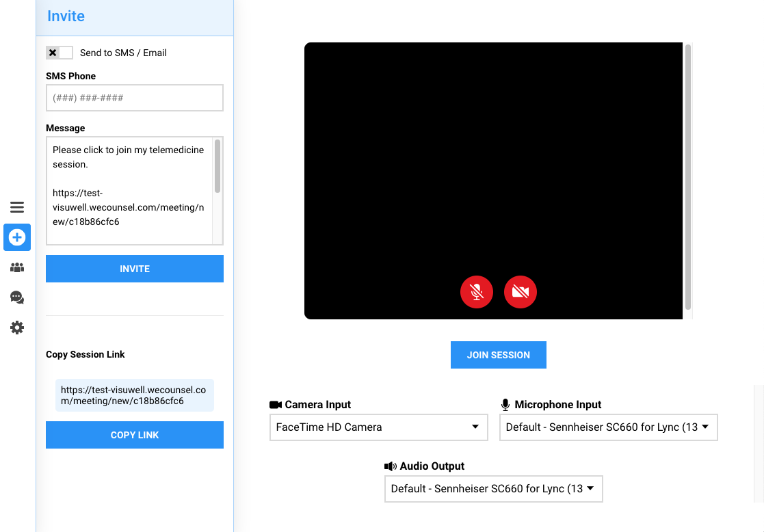764x532 pixels.
Task: Click the black video preview area
Action: [493, 181]
